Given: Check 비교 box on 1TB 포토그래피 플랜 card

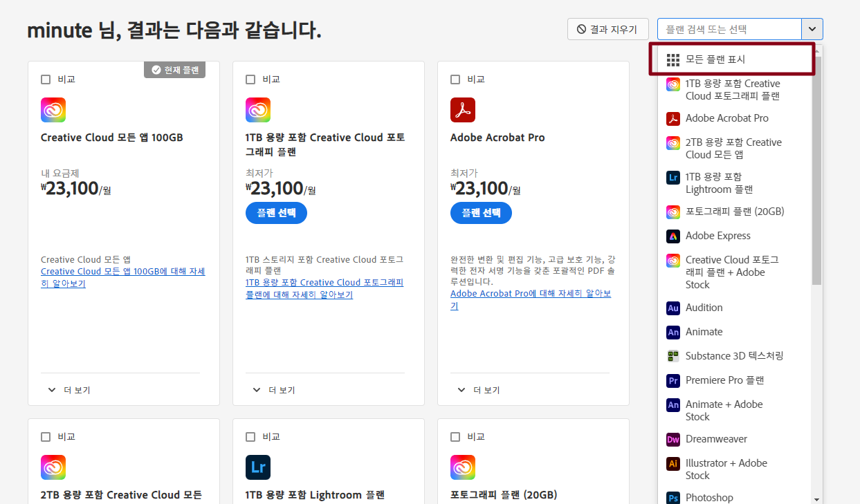Looking at the screenshot, I should click(x=250, y=80).
